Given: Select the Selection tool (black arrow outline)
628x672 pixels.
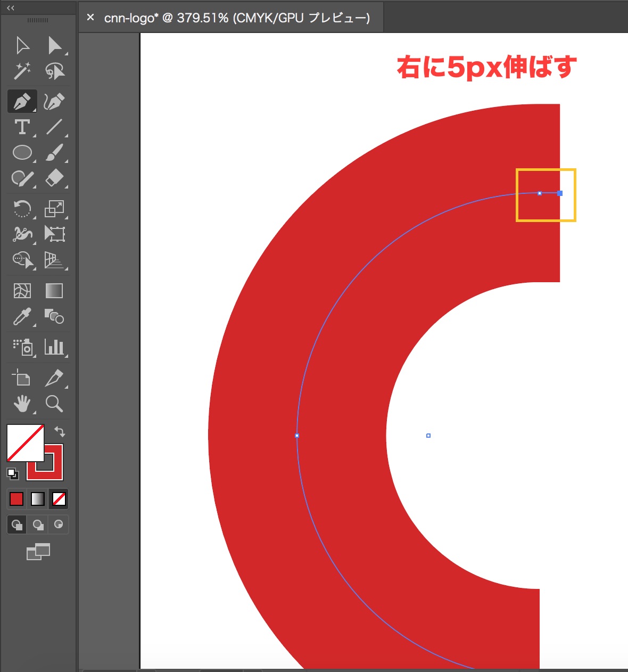Looking at the screenshot, I should pos(22,46).
